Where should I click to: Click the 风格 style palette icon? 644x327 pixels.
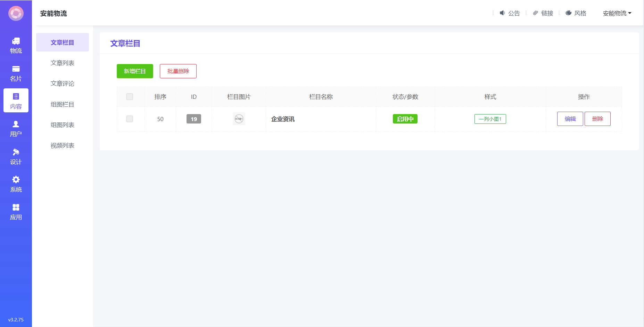569,13
